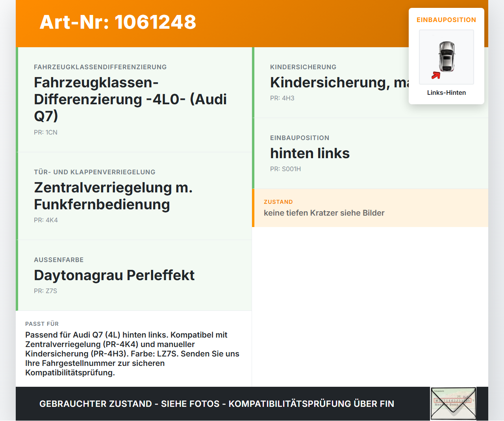Click the Fahrzeugklassen-Differenzierung -4L0- (Audi Q7) text
This screenshot has width=504, height=421.
coord(130,99)
